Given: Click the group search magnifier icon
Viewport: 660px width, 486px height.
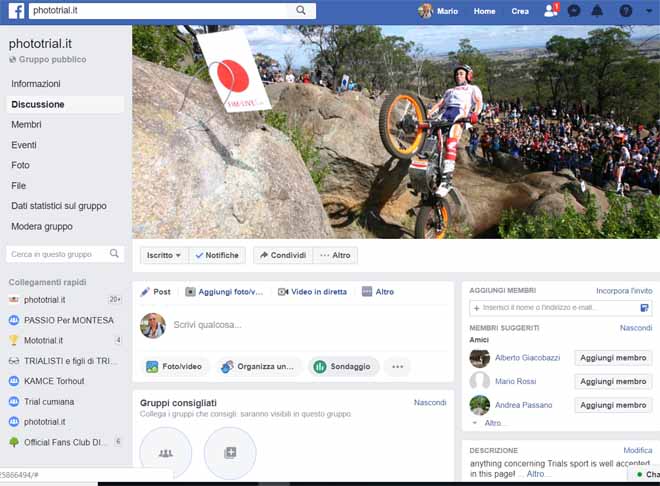Looking at the screenshot, I should click(x=114, y=253).
